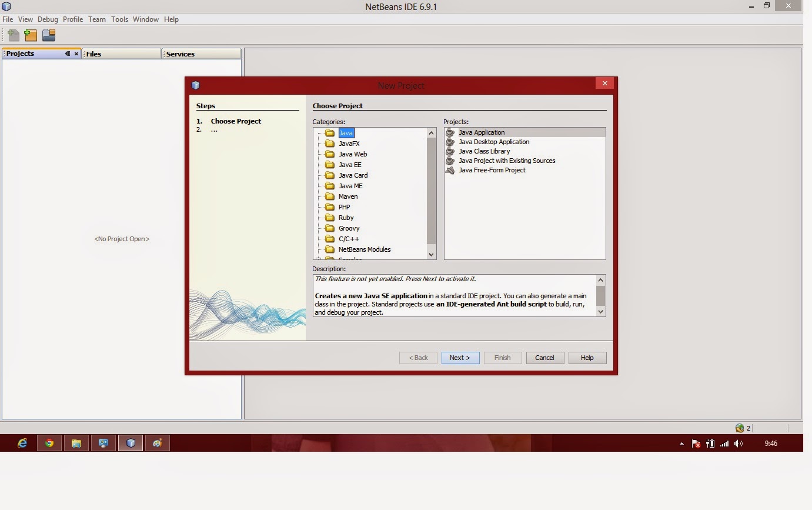
Task: Open Internet Explorer from the taskbar
Action: 22,443
